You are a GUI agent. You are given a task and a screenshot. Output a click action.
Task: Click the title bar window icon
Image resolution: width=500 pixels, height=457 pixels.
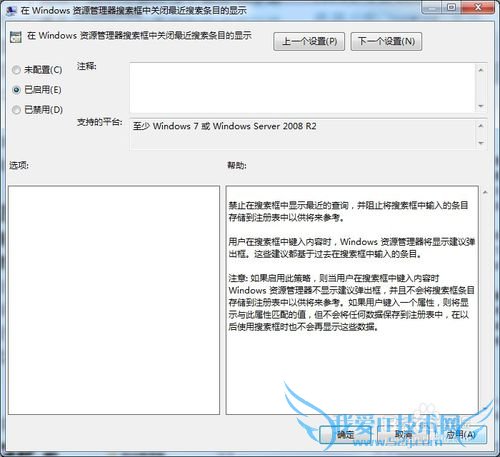[x=11, y=10]
